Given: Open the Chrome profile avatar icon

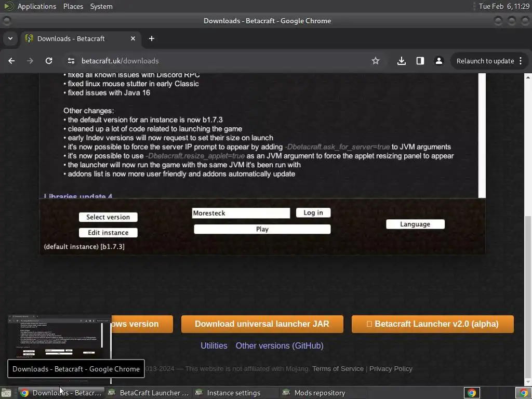Looking at the screenshot, I should (438, 61).
